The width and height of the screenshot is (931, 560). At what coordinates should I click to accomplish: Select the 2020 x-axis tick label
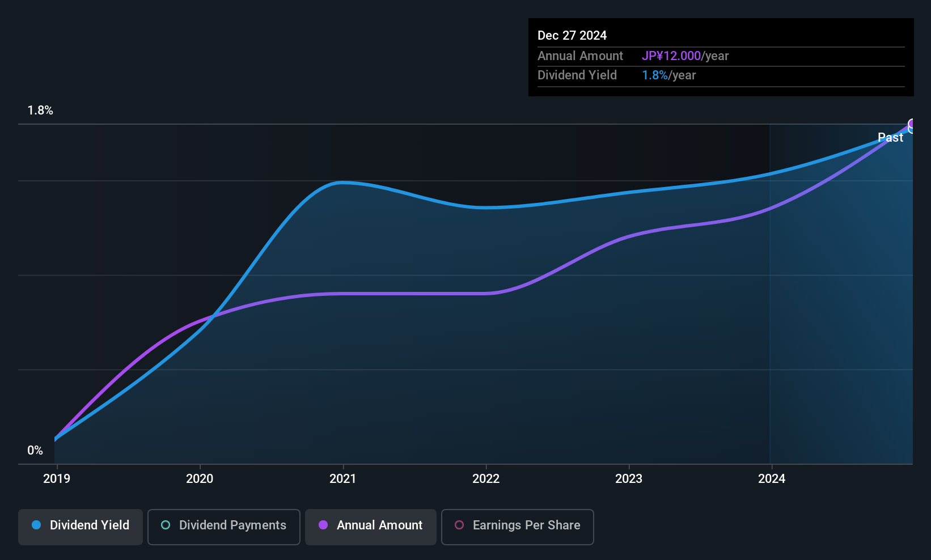pos(200,479)
